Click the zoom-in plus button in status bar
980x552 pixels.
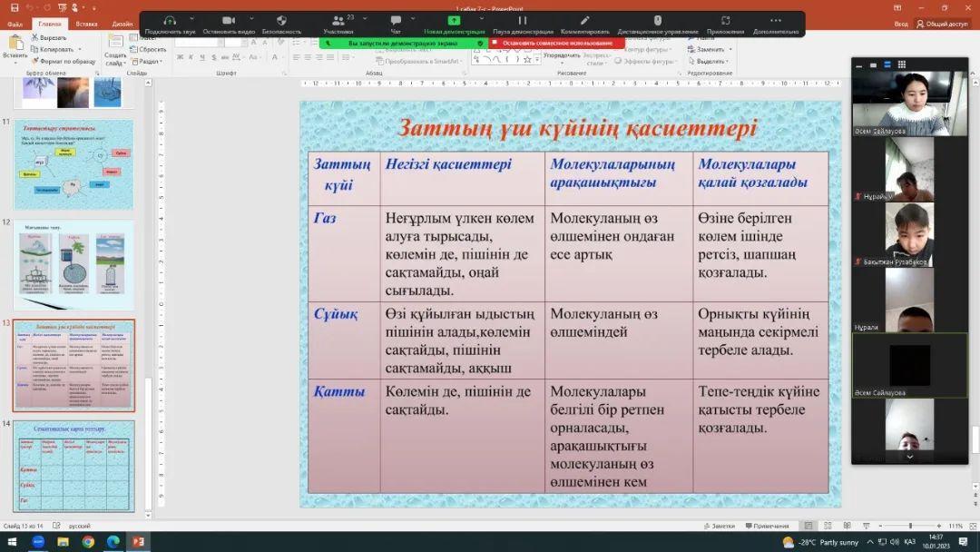pyautogui.click(x=939, y=526)
